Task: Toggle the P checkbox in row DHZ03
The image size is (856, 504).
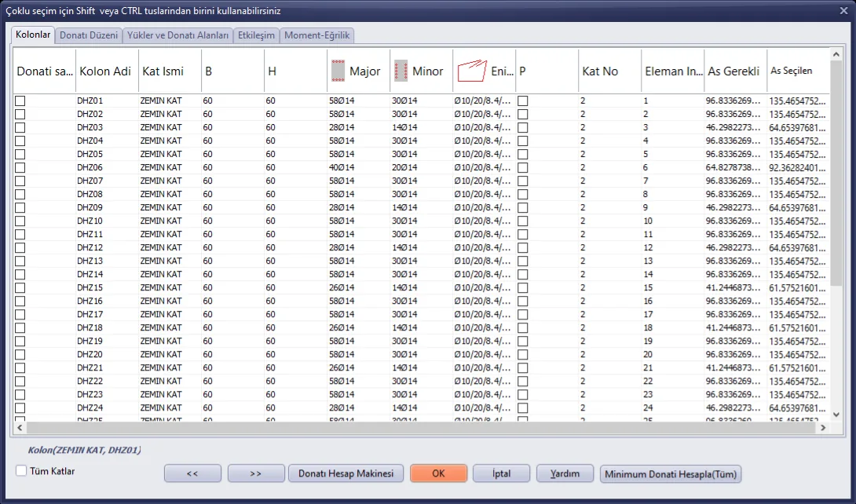Action: pyautogui.click(x=523, y=128)
